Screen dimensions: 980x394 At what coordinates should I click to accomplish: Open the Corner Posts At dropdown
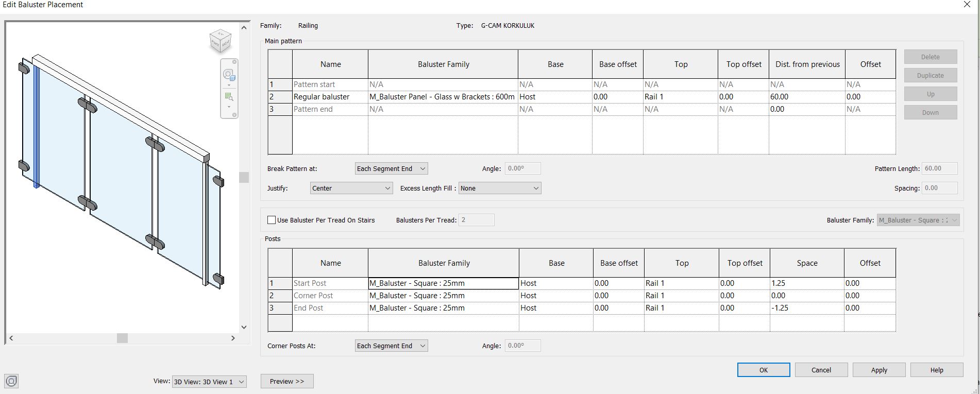pyautogui.click(x=392, y=346)
